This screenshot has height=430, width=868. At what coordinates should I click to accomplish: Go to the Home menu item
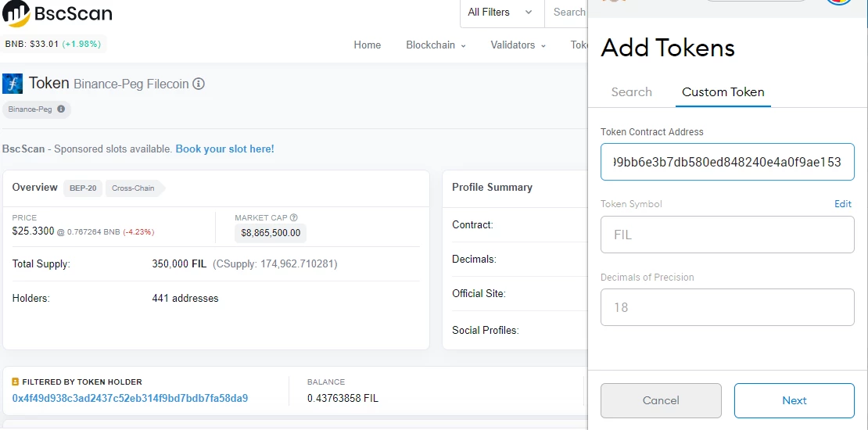(368, 45)
